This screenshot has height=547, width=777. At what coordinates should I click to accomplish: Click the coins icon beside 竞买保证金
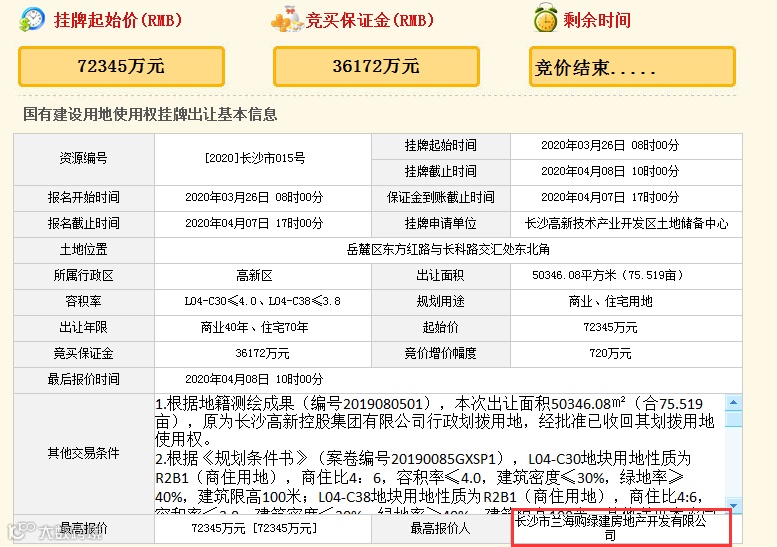[286, 19]
